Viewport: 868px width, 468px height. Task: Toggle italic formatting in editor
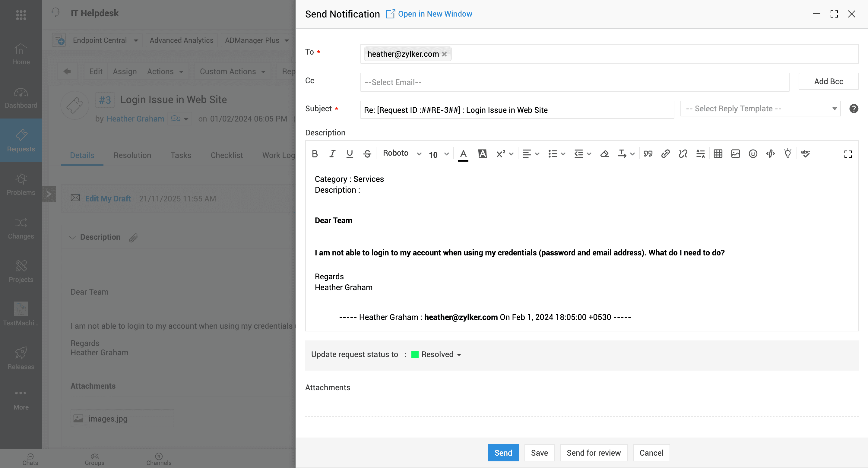coord(332,154)
